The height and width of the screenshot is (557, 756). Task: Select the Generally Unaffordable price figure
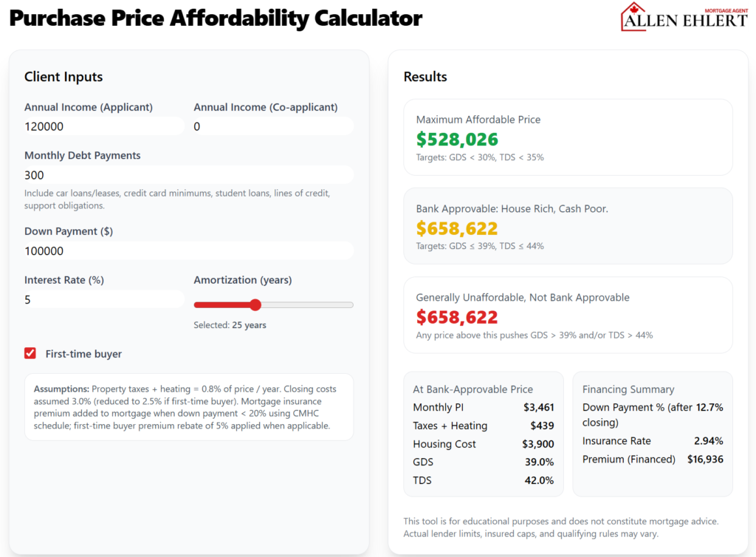[457, 316]
